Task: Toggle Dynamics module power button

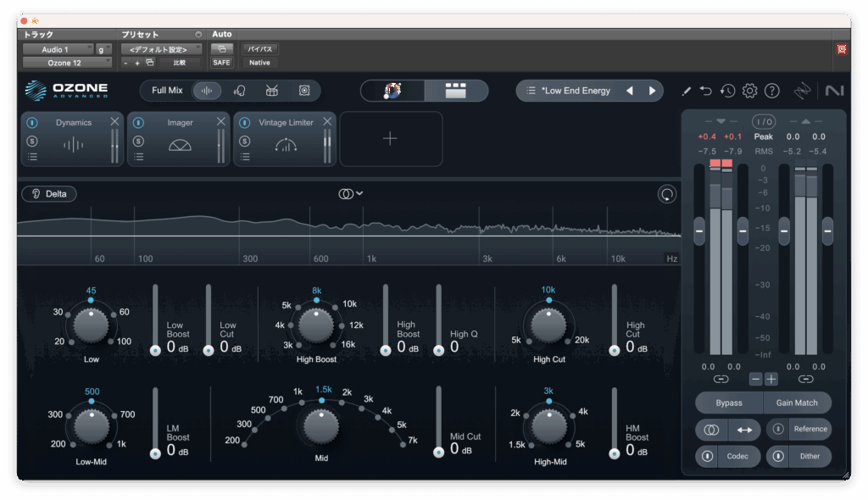Action: tap(32, 123)
